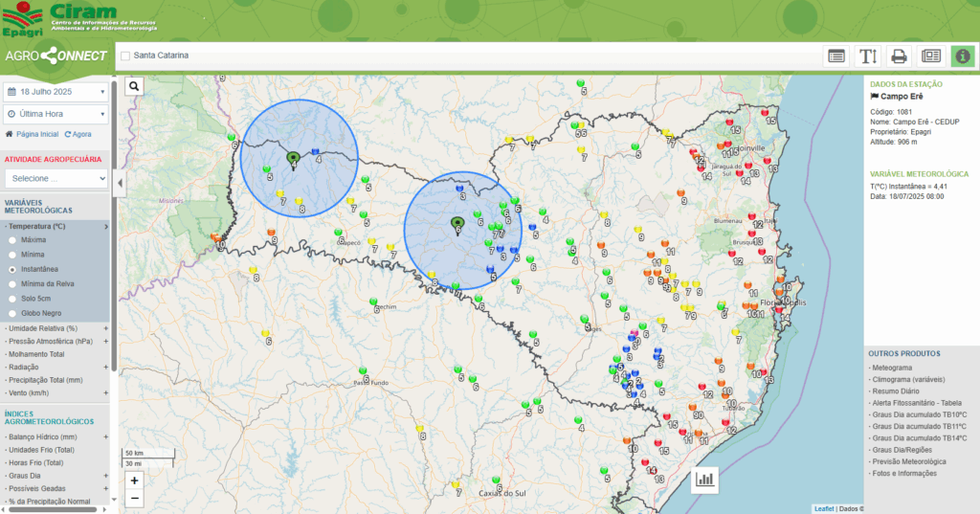Click the Campo Erê green pin marker

(293, 160)
